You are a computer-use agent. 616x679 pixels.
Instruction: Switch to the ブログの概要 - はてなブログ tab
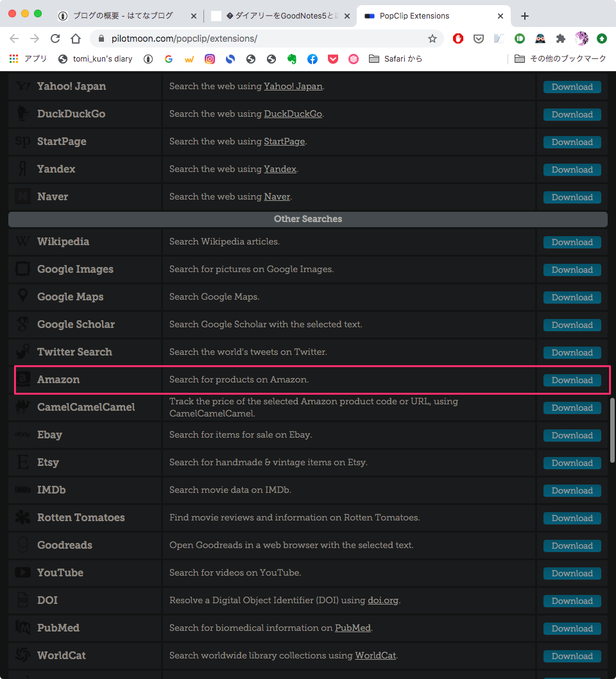[127, 16]
